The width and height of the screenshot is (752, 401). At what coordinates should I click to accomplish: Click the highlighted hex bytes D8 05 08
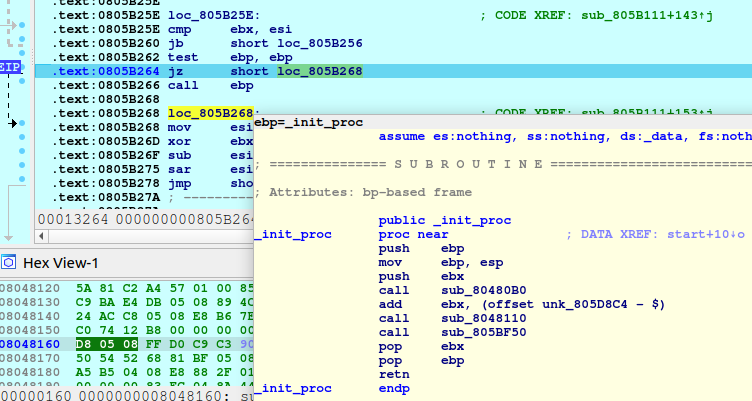tap(107, 344)
